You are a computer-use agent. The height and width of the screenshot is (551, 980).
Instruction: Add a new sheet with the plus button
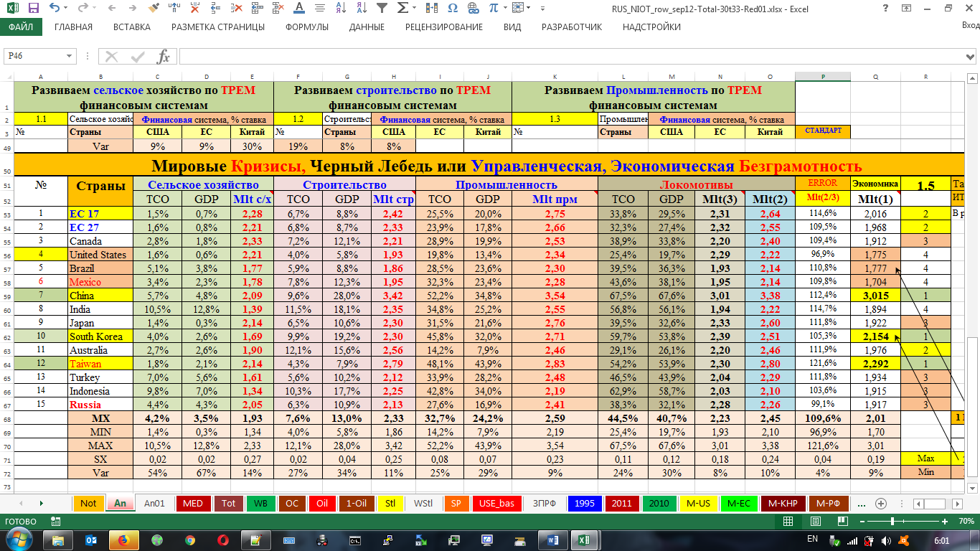(881, 503)
